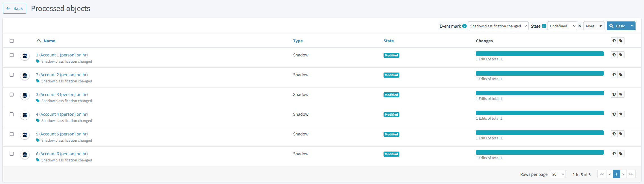Open the State Undefined dropdown
Viewport: 644px width, 184px height.
(562, 26)
